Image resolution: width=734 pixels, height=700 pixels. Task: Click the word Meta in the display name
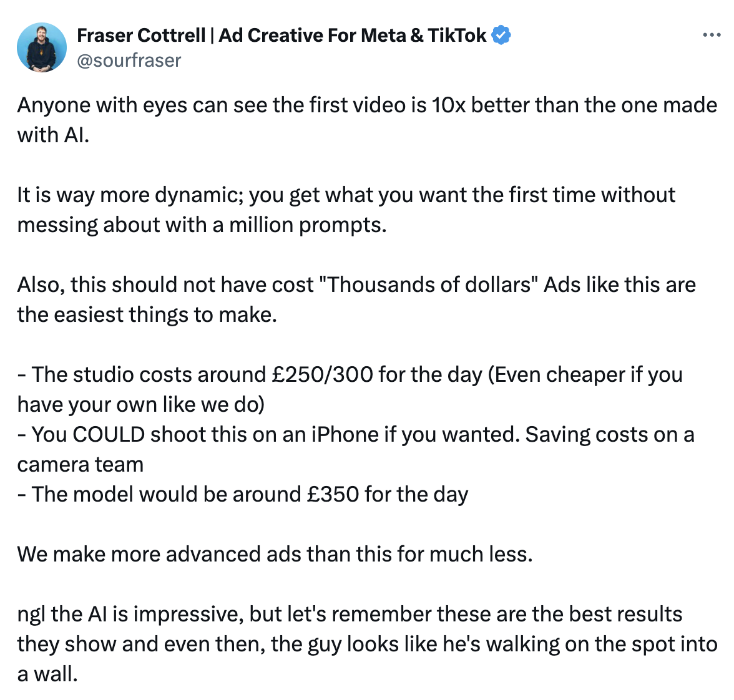pos(383,35)
